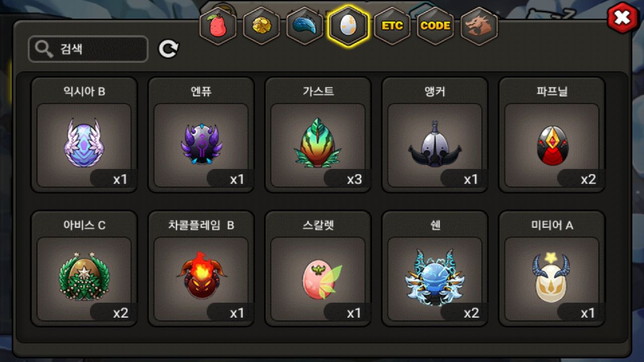Open the red fruit food tab
644x362 pixels.
coord(217,26)
